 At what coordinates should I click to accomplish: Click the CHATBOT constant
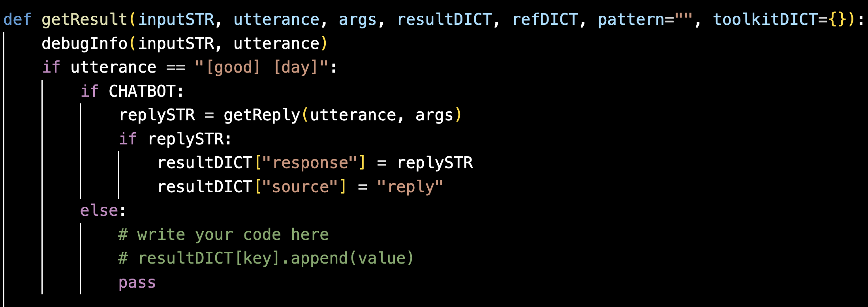[142, 92]
